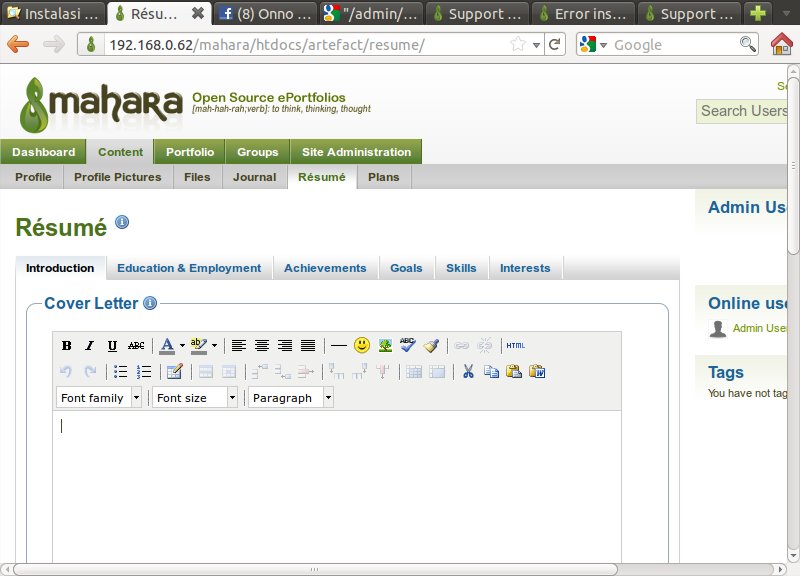The image size is (800, 576).
Task: Expand the Paragraph format dropdown
Action: [x=291, y=398]
